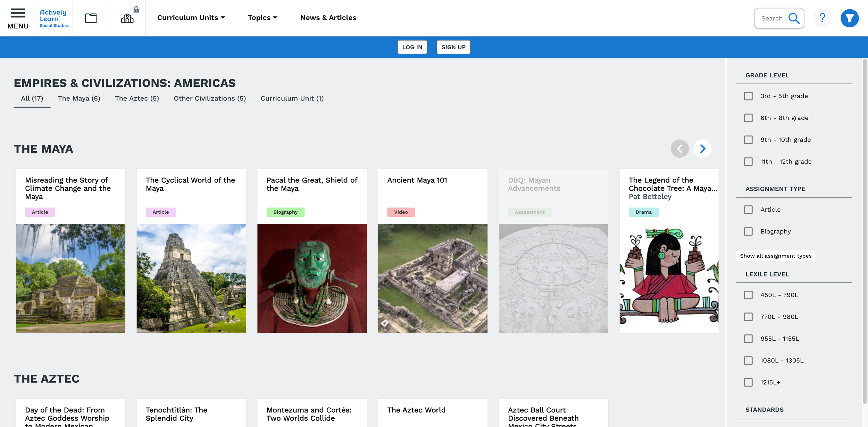Open Aztec Ball Court Discovered article
This screenshot has width=868, height=427.
[x=543, y=417]
